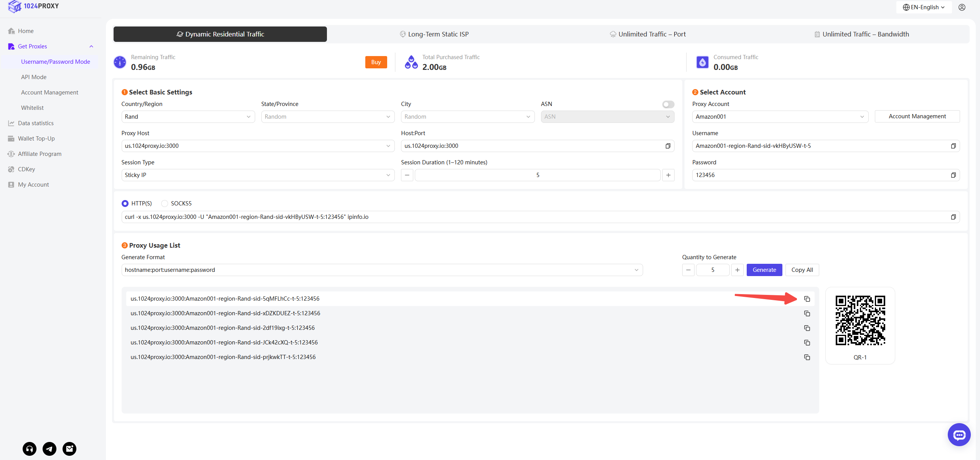Screen dimensions: 980x460
Task: Copy the Username field value
Action: pos(953,146)
